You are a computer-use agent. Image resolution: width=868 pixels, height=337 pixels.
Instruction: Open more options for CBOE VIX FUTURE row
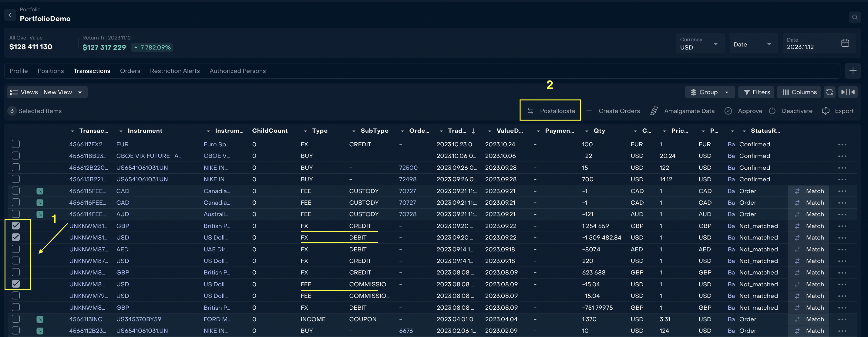pyautogui.click(x=842, y=156)
